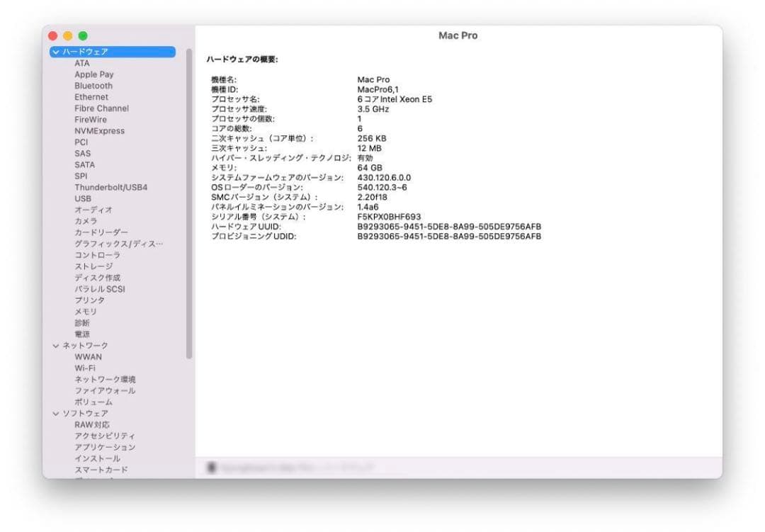Collapse the ネットワーク section

tap(57, 345)
